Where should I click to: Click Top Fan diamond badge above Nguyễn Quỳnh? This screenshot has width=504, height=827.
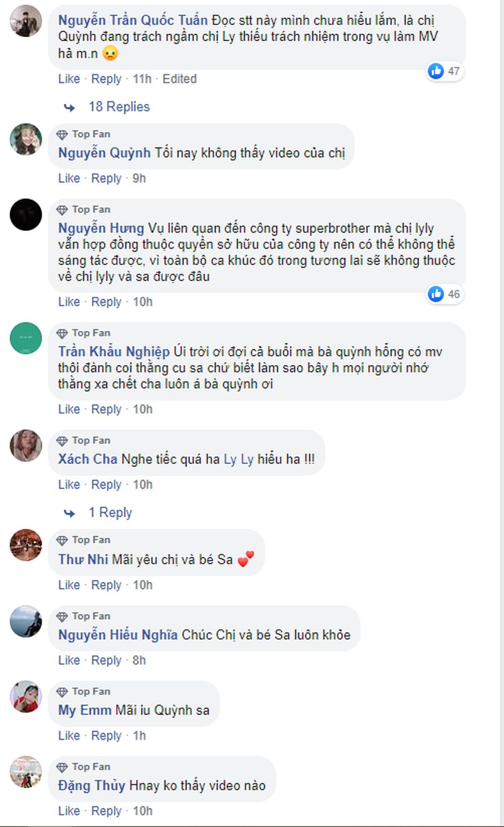[x=62, y=135]
